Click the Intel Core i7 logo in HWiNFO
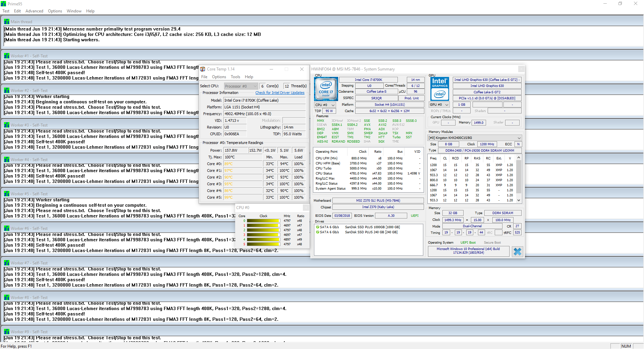The height and width of the screenshot is (349, 644). coord(326,89)
